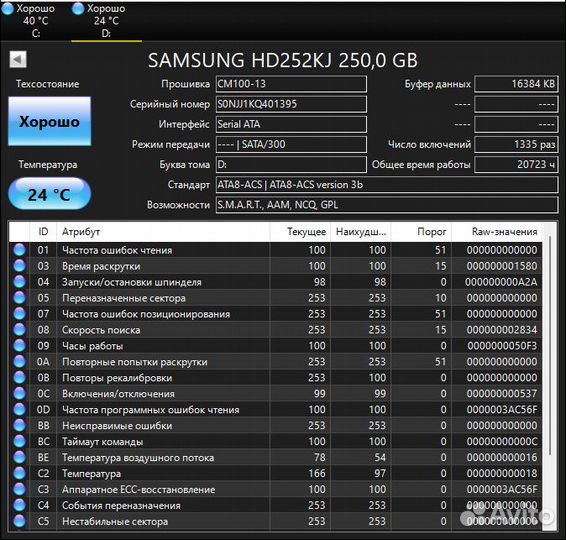Click the blue status orb of C: tab
566x540 pixels.
coord(8,9)
